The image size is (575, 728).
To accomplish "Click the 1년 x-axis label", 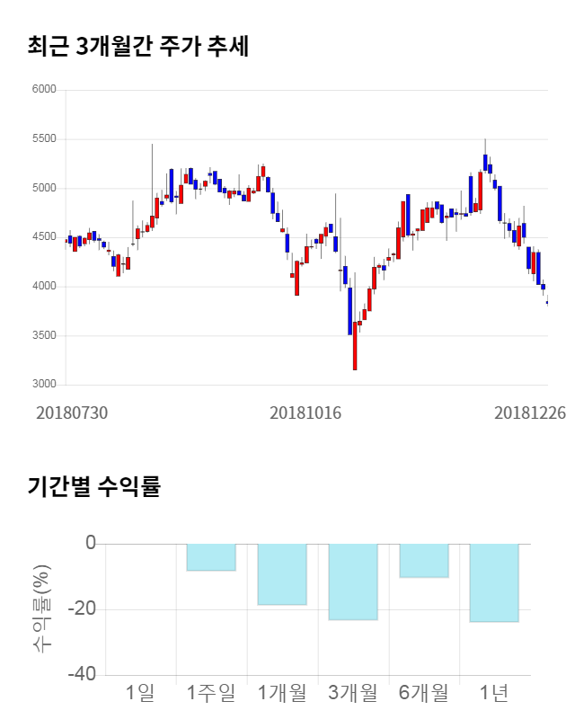I will (494, 693).
